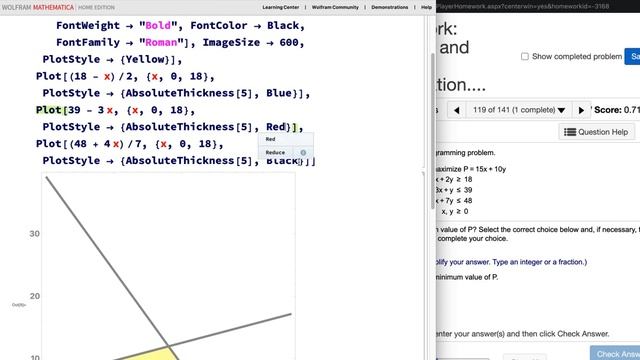640x360 pixels.
Task: Click the constraint 'x, y ≥ 0'
Action: pos(455,211)
